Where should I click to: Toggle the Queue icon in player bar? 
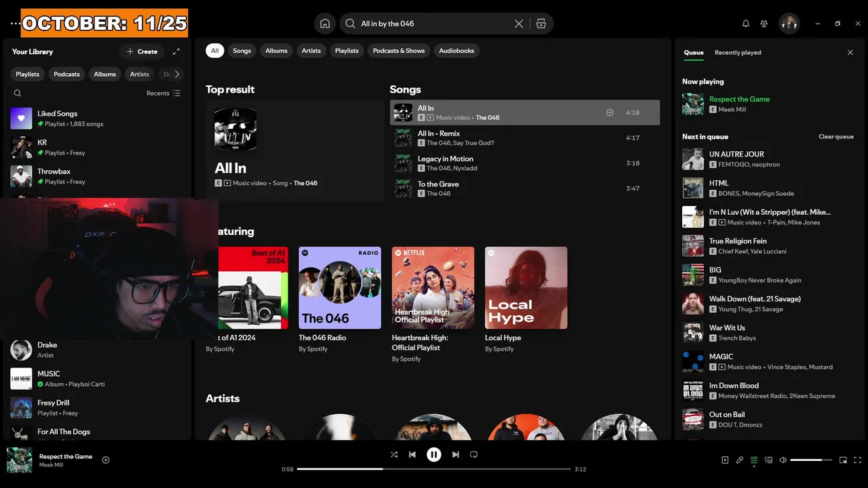click(x=754, y=460)
